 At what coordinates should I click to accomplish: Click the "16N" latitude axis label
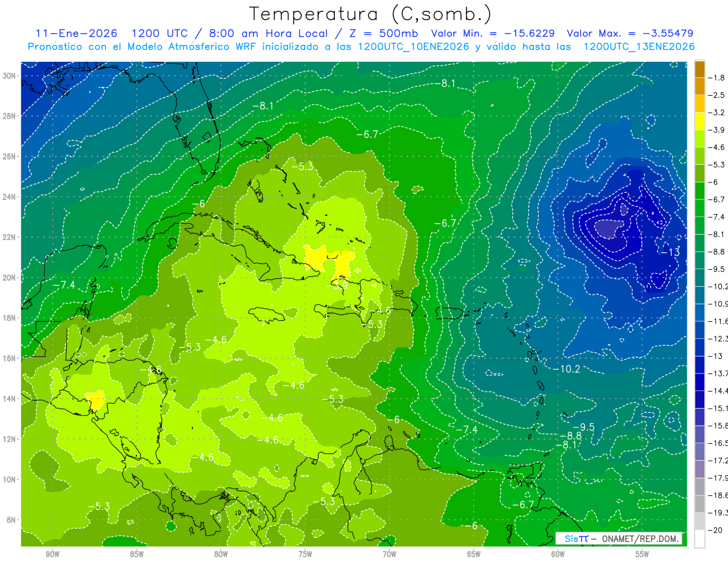10,358
